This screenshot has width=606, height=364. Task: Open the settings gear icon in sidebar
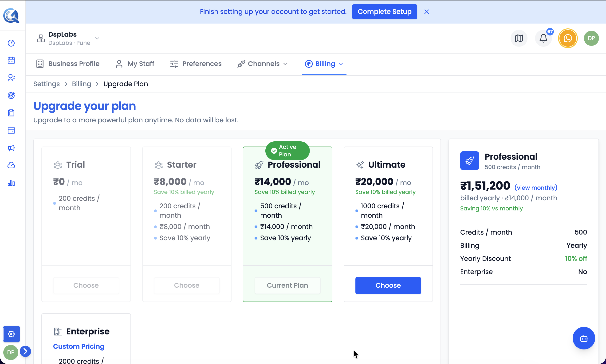pyautogui.click(x=11, y=334)
